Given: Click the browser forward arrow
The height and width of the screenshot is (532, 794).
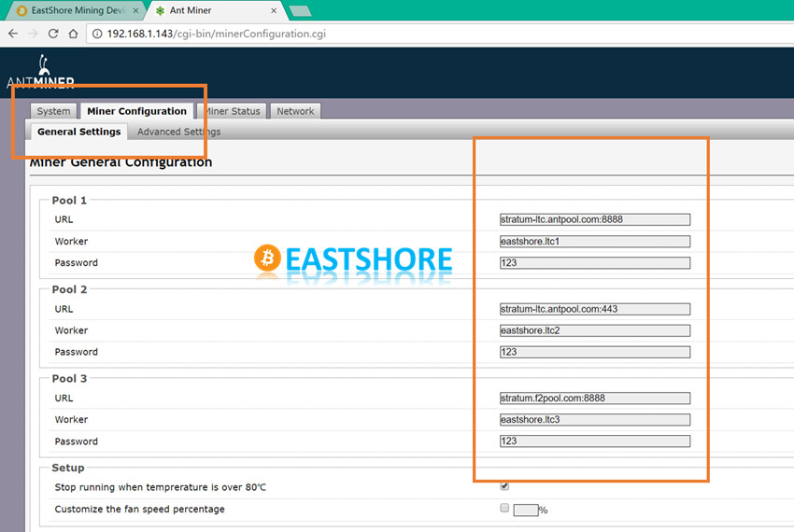Looking at the screenshot, I should (x=34, y=34).
